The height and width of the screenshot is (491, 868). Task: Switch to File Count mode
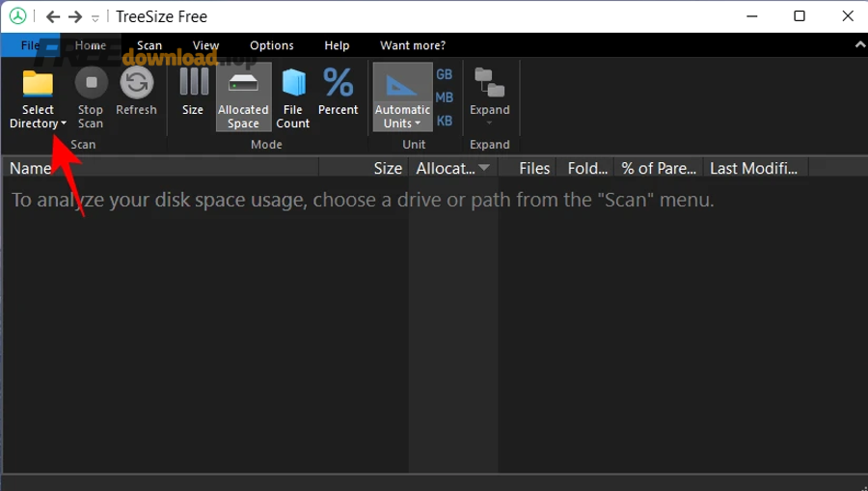click(293, 98)
